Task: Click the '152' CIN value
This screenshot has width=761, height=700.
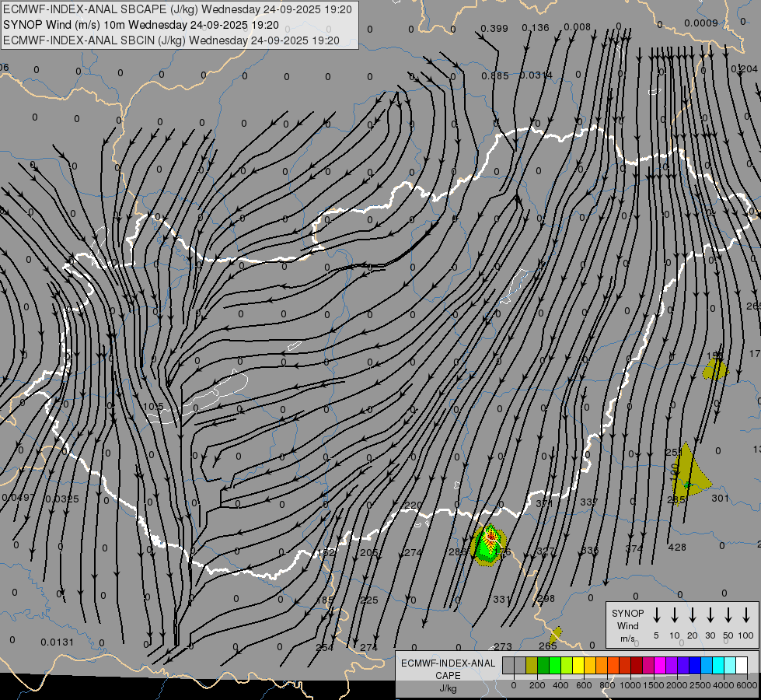Action: [x=326, y=553]
